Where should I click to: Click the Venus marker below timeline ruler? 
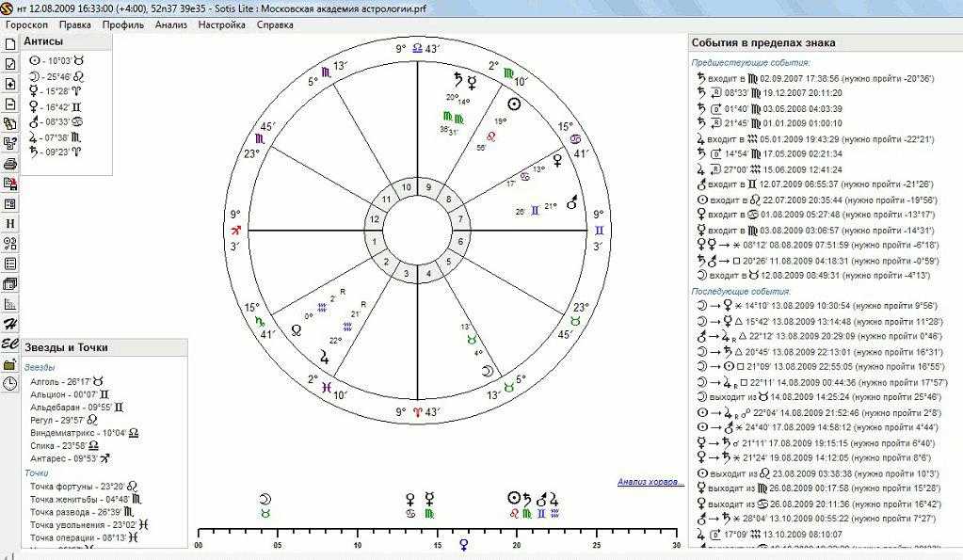click(x=464, y=545)
